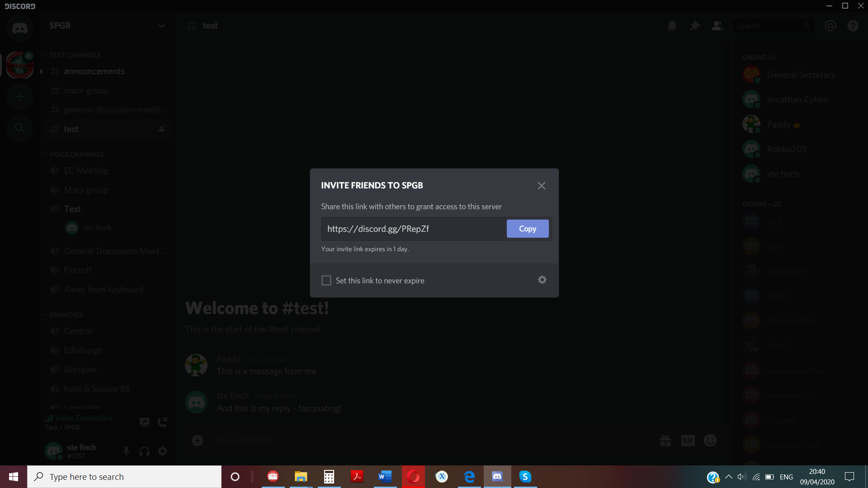868x488 pixels.
Task: Click Windows taskbar search box
Action: pyautogui.click(x=124, y=477)
